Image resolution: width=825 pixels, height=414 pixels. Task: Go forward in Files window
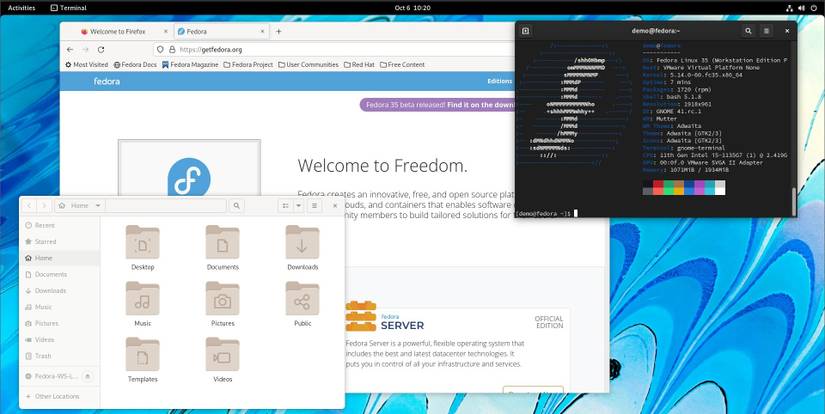pyautogui.click(x=44, y=206)
